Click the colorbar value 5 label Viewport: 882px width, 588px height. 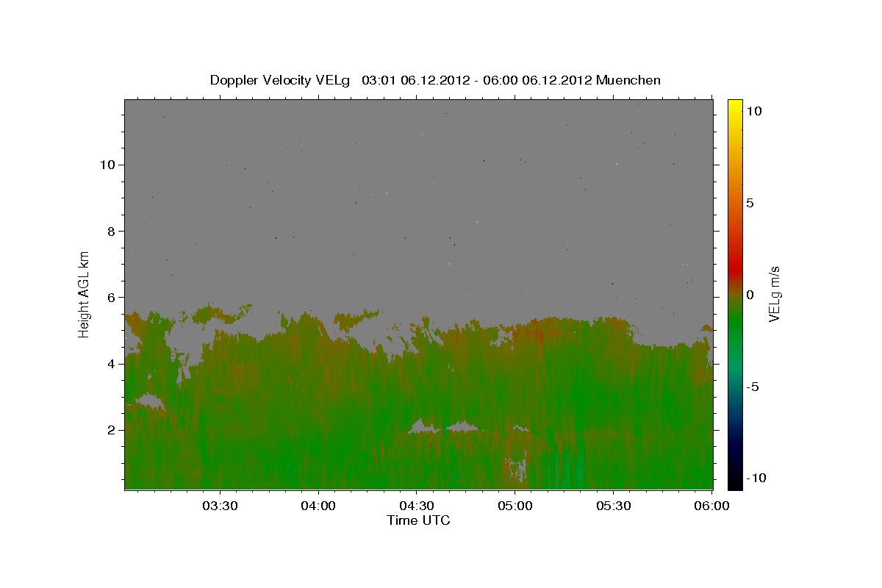tap(750, 203)
